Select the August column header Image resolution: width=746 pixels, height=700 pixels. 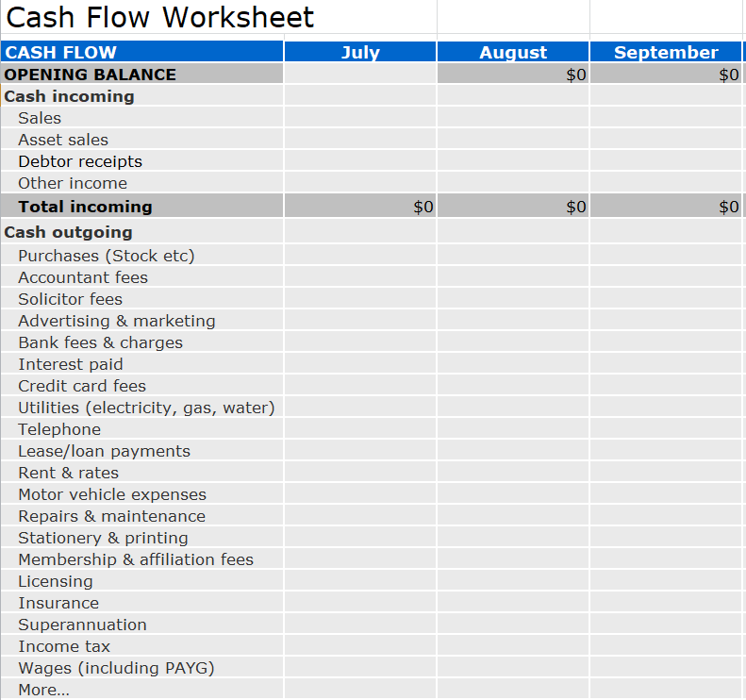pos(513,52)
